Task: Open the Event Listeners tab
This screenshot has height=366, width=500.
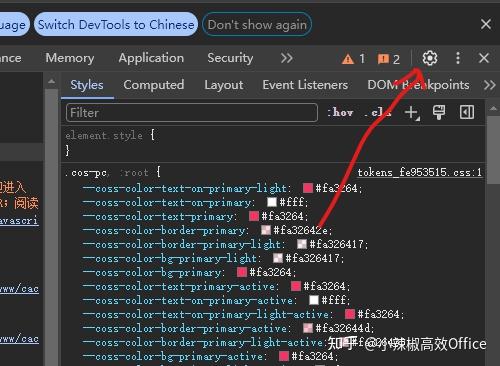Action: [x=305, y=85]
